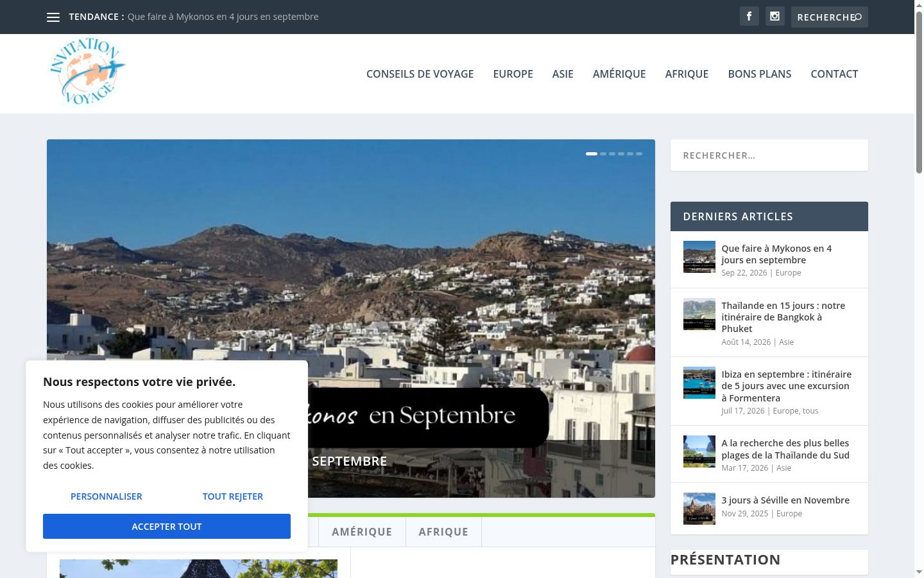The height and width of the screenshot is (578, 924).
Task: Switch to the Afrique tab below the slider
Action: (443, 532)
